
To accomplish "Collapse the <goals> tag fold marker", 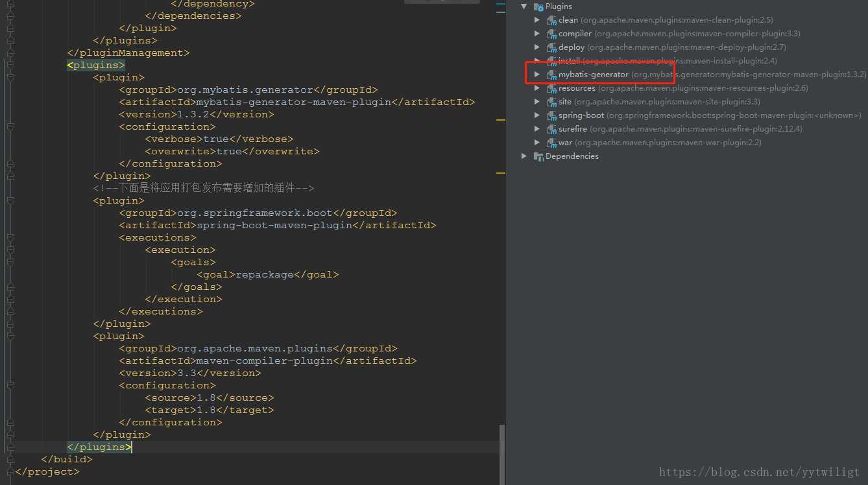I will pyautogui.click(x=10, y=262).
